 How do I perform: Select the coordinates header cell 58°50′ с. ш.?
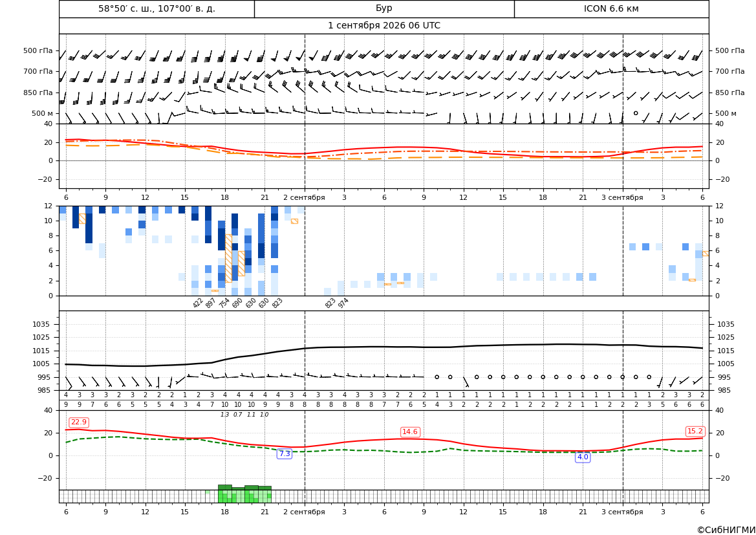point(157,8)
